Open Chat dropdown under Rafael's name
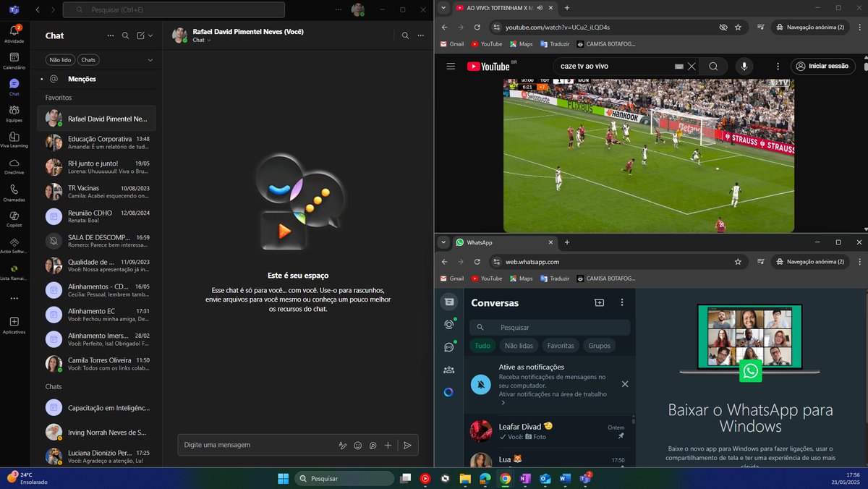The image size is (868, 489). (201, 40)
